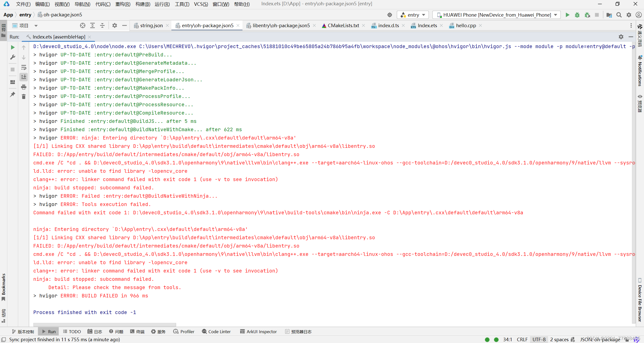Rerun build with green play icon in Run panel

pos(13,47)
